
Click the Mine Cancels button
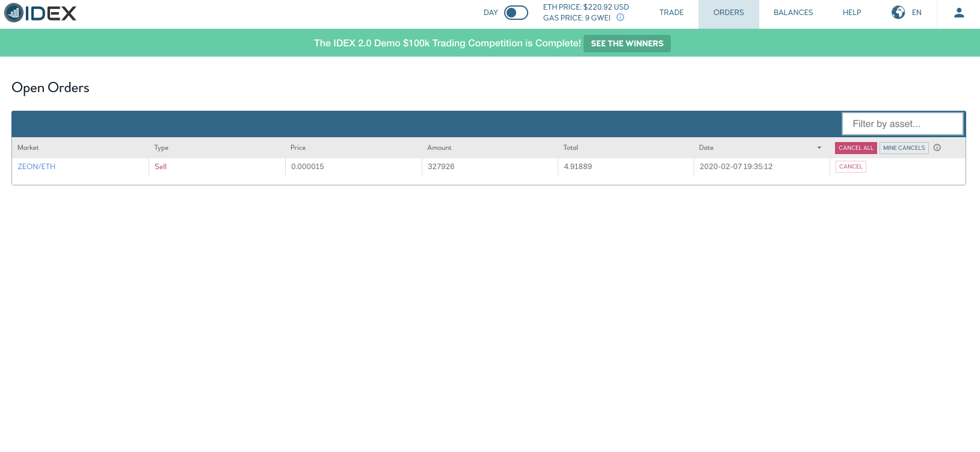point(904,148)
